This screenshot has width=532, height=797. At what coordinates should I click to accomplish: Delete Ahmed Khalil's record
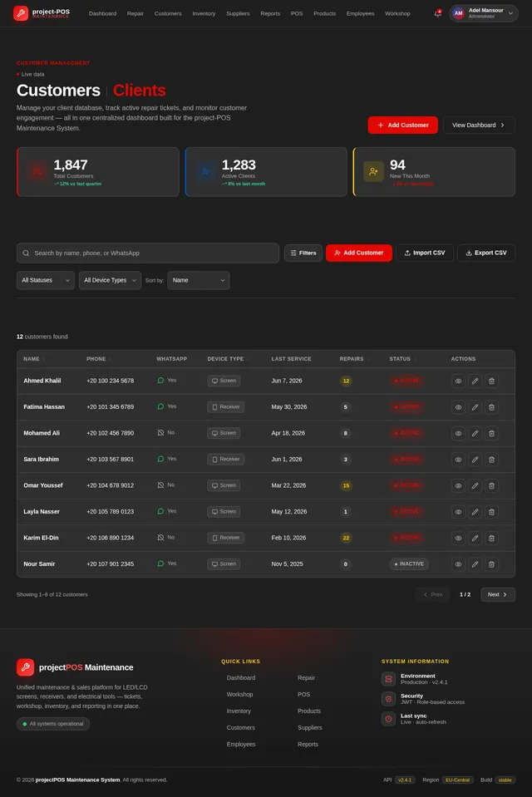coord(491,381)
